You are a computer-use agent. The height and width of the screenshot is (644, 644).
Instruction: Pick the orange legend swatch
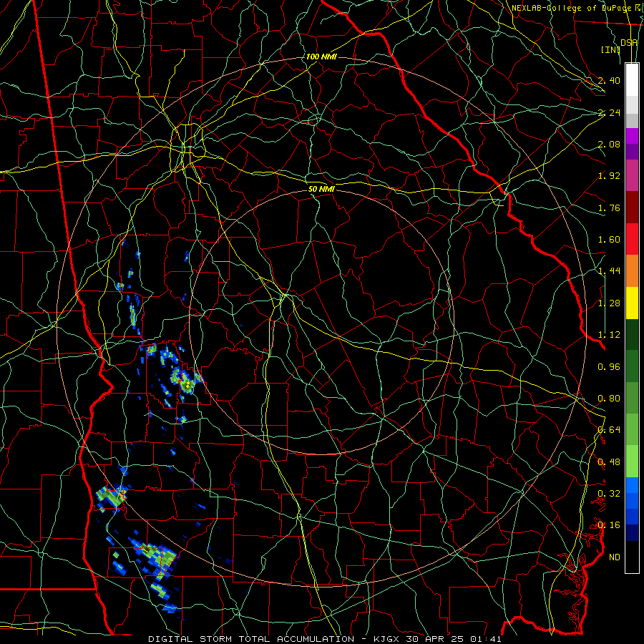click(632, 271)
